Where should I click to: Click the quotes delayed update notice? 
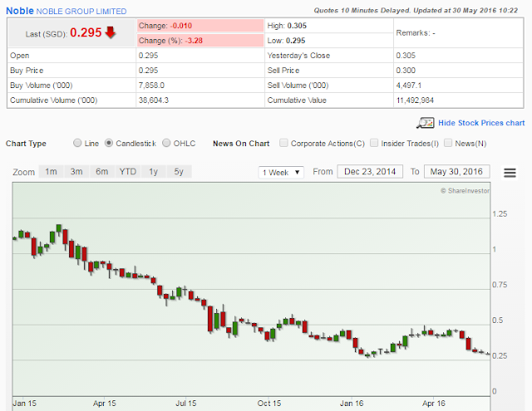416,11
